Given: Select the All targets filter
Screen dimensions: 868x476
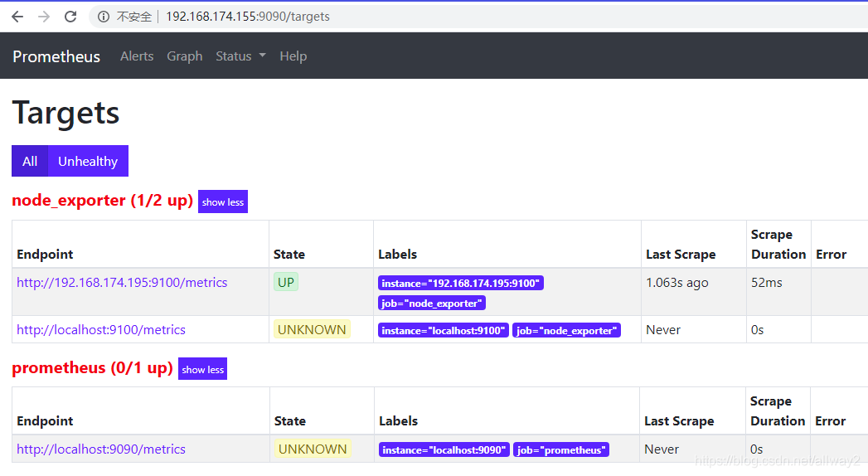Looking at the screenshot, I should tap(30, 161).
